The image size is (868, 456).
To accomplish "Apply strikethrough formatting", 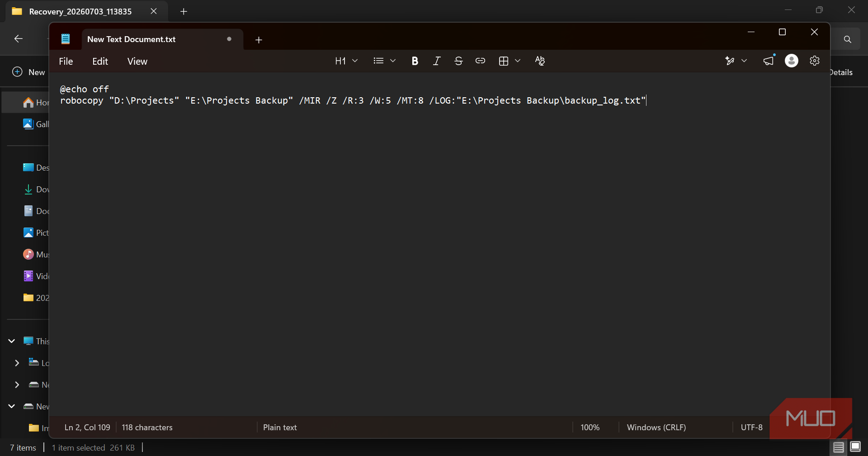I will pyautogui.click(x=458, y=61).
